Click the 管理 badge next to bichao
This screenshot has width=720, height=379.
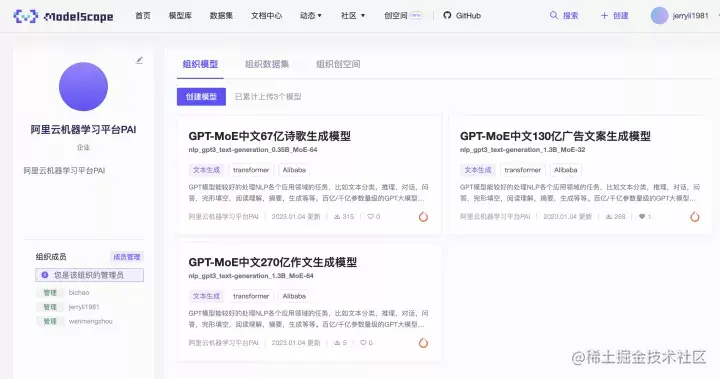50,293
